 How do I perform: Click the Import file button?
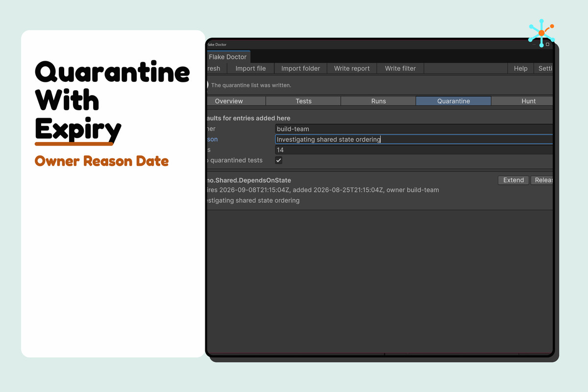[x=250, y=69]
